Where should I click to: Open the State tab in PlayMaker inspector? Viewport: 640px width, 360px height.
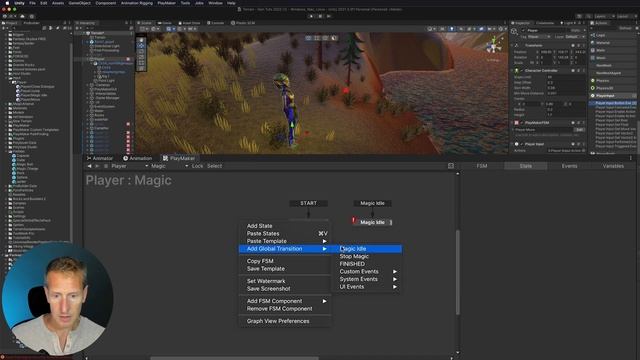(x=526, y=166)
